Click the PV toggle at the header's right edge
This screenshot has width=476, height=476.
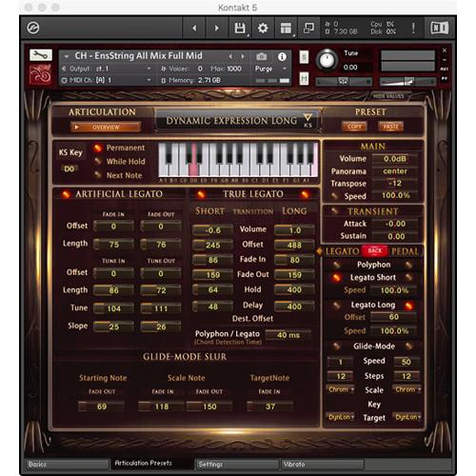(x=445, y=78)
